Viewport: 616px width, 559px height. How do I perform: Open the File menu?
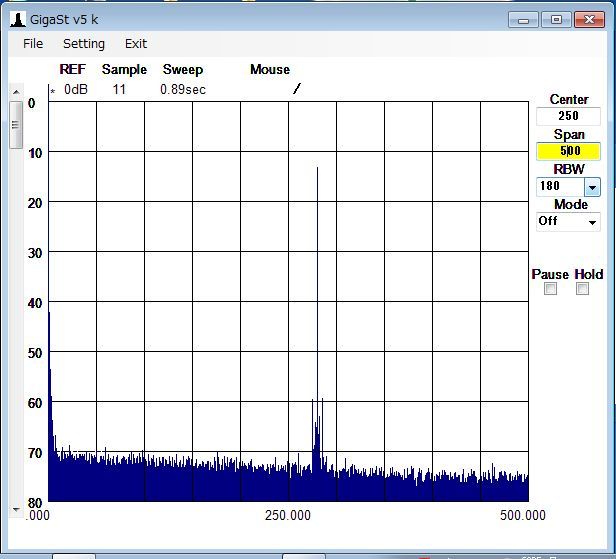point(33,44)
